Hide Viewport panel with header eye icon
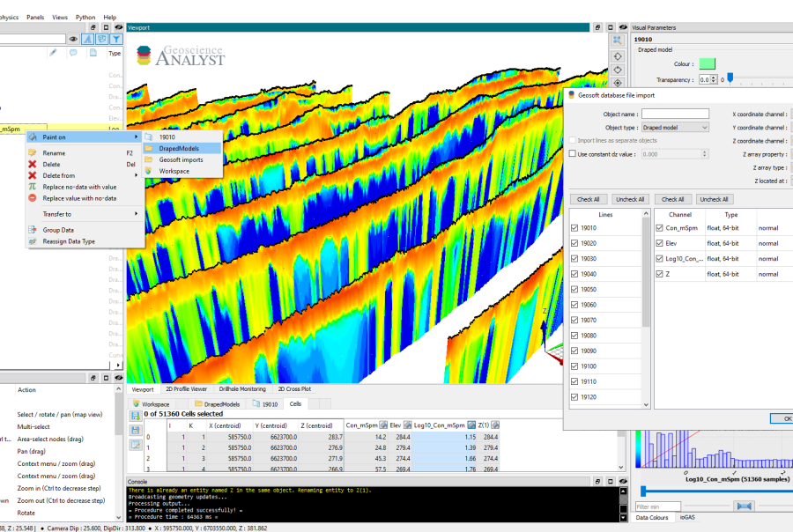The image size is (793, 532). (x=623, y=27)
